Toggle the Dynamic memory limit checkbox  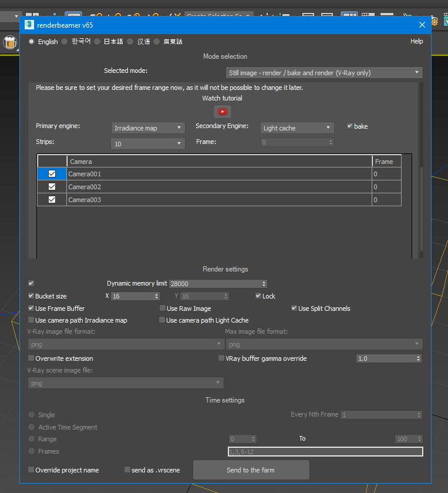(x=31, y=283)
